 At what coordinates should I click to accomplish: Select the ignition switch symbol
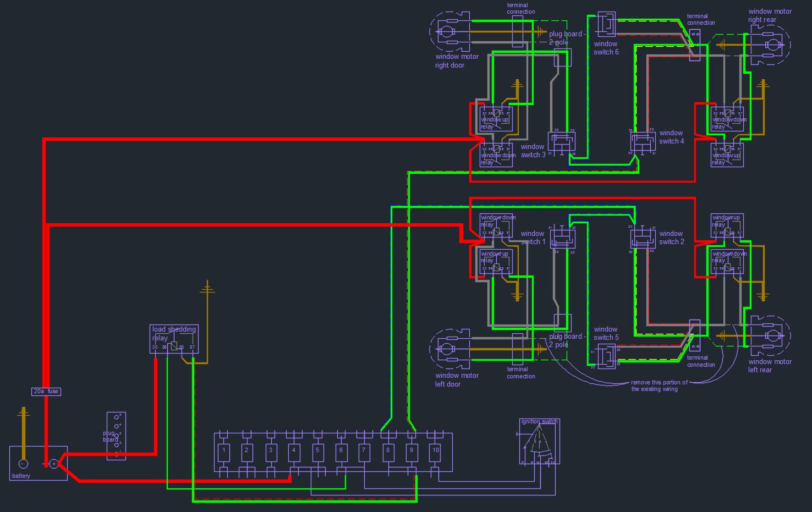pos(539,442)
